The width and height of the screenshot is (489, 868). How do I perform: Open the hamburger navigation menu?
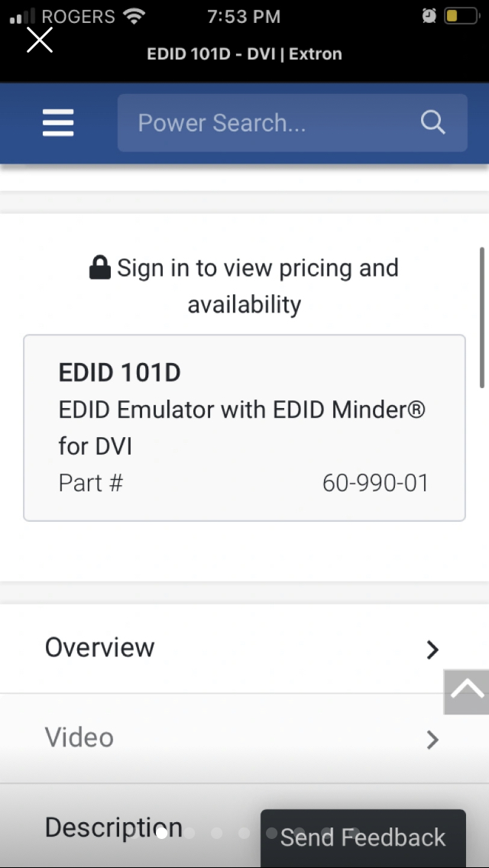pyautogui.click(x=57, y=122)
